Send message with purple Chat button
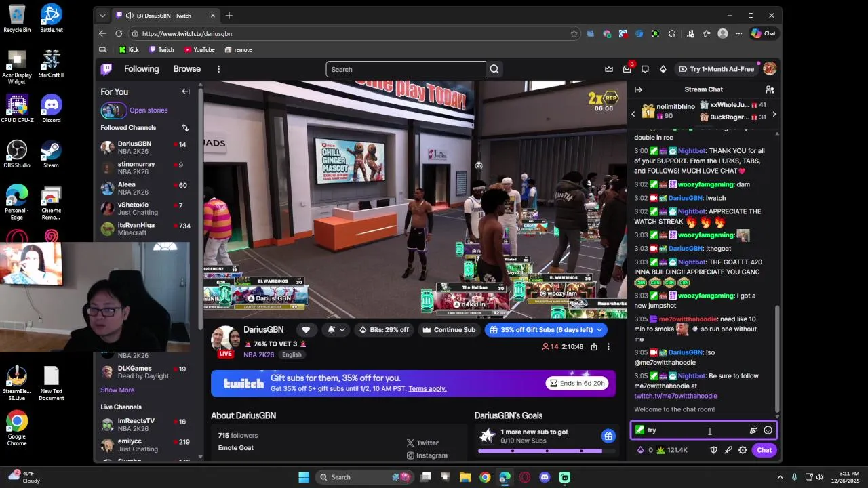 764,450
